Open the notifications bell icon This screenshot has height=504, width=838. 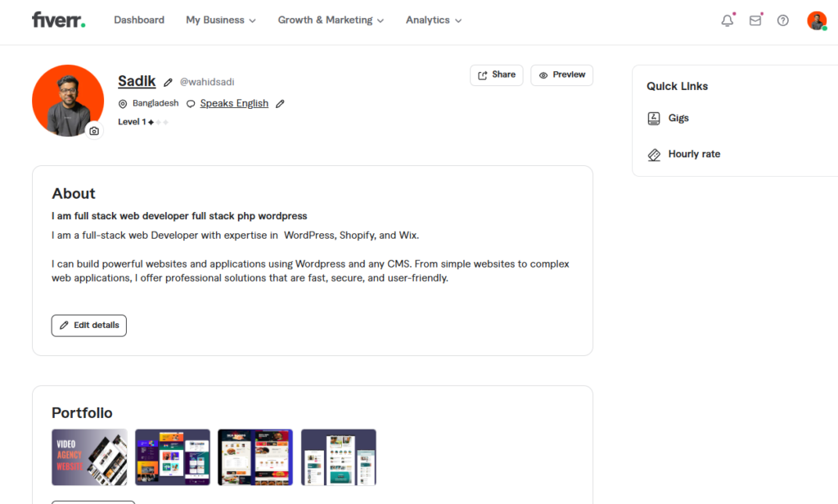(727, 20)
